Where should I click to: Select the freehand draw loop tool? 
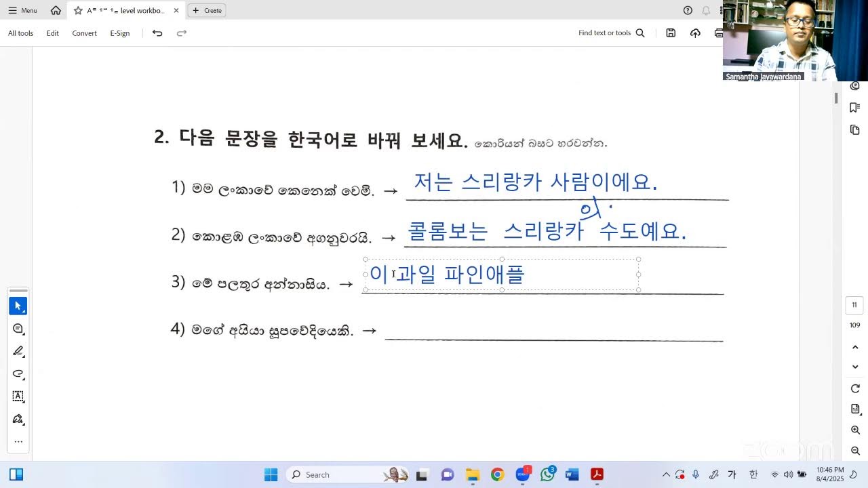(x=18, y=373)
